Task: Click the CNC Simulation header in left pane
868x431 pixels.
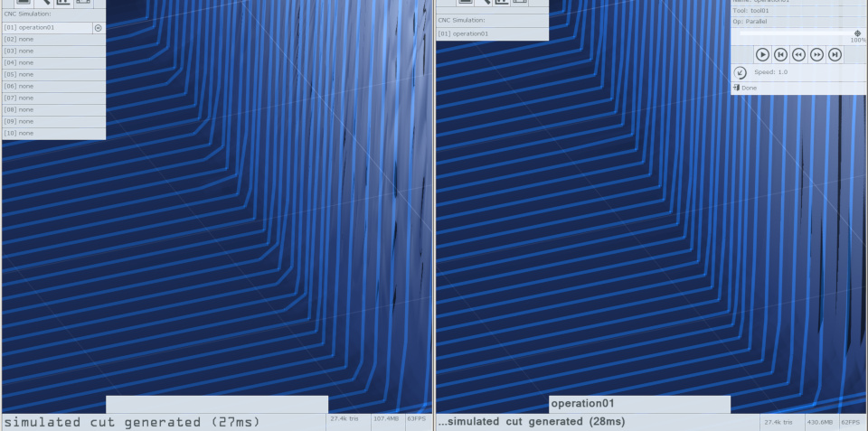Action: click(53, 14)
